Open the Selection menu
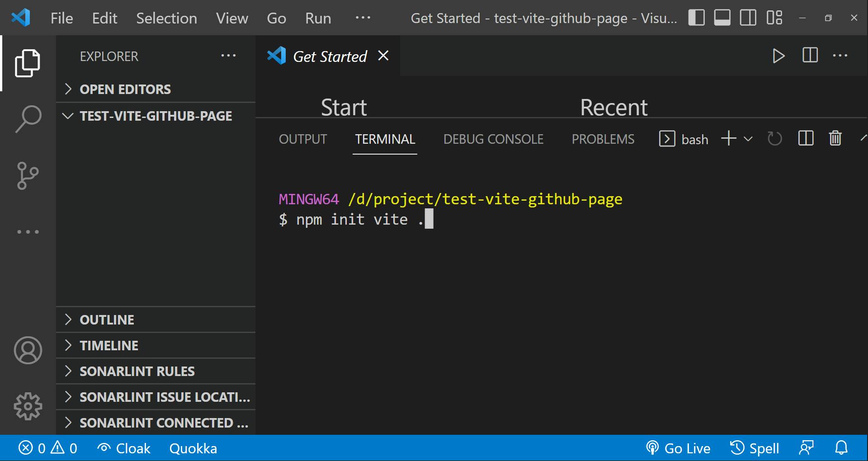This screenshot has height=461, width=868. coord(166,18)
